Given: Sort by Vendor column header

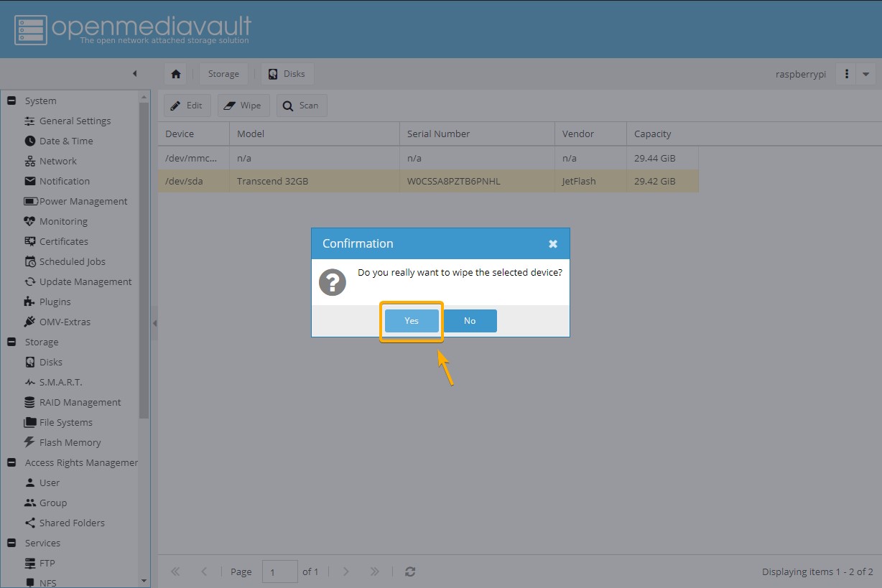Looking at the screenshot, I should tap(590, 134).
